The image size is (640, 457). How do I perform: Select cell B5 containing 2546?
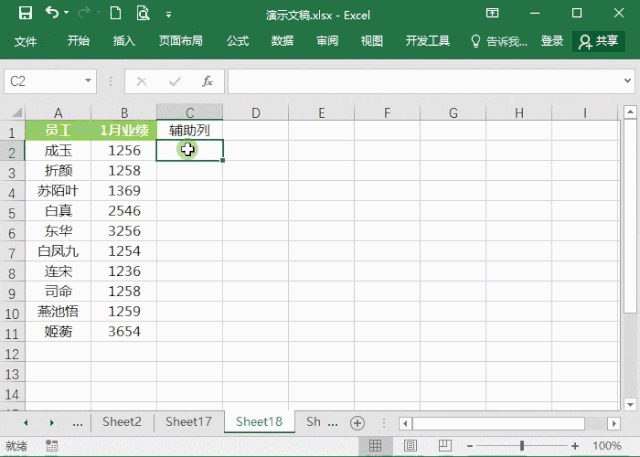(124, 211)
